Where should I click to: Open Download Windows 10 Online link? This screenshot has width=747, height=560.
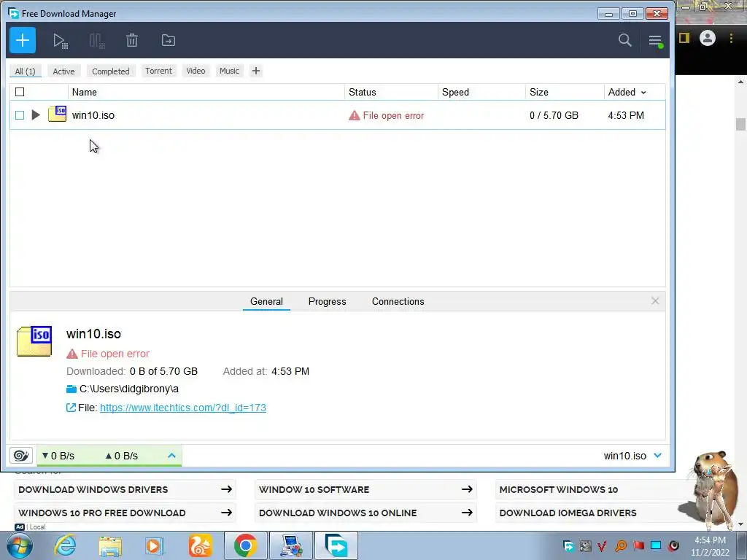click(365, 513)
